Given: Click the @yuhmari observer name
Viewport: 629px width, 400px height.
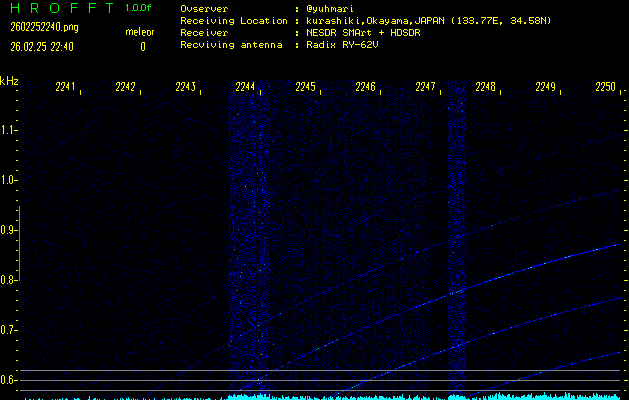Looking at the screenshot, I should click(x=329, y=9).
